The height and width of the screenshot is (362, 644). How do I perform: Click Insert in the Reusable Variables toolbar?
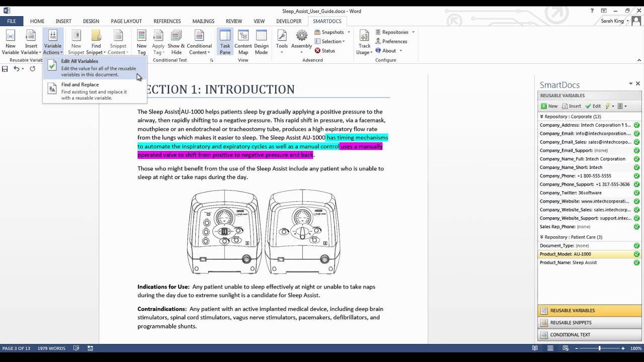coord(572,106)
